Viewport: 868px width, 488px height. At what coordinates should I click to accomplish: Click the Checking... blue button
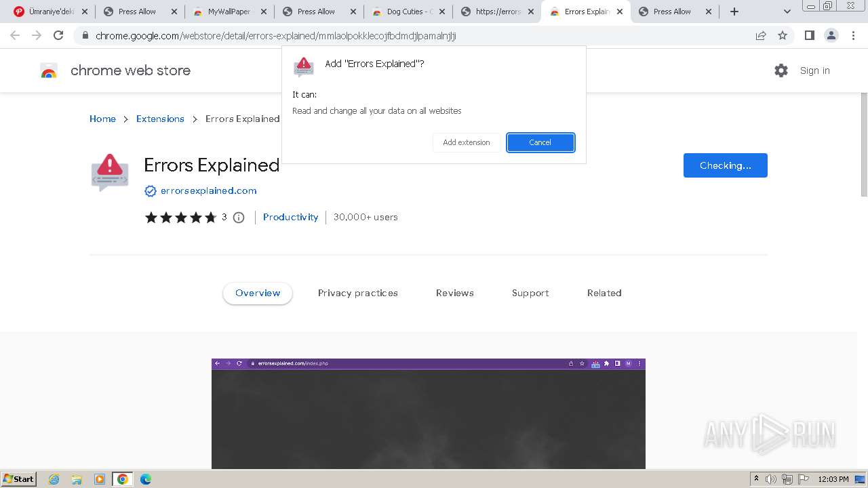pos(725,165)
